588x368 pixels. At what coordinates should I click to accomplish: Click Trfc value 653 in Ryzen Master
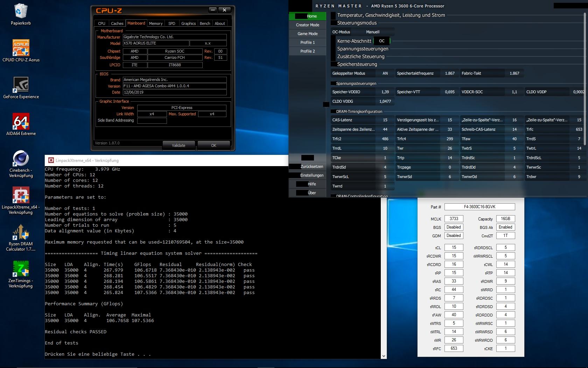click(x=579, y=129)
